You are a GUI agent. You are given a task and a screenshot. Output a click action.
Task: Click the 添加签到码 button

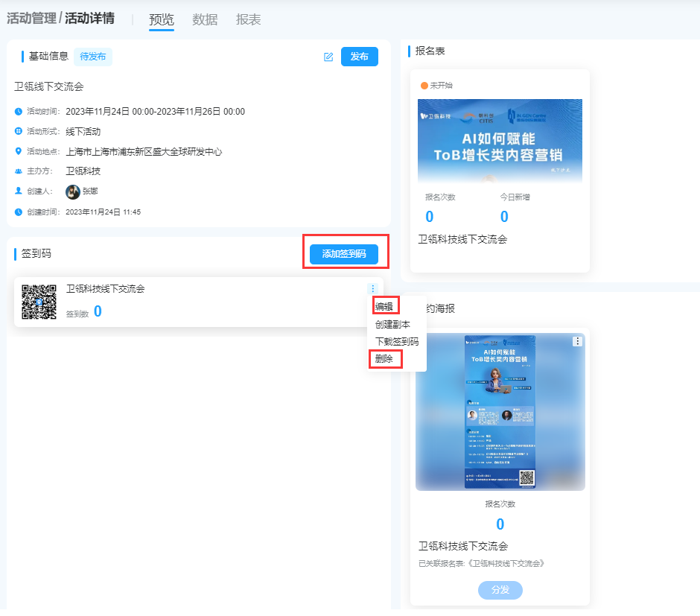tap(344, 254)
